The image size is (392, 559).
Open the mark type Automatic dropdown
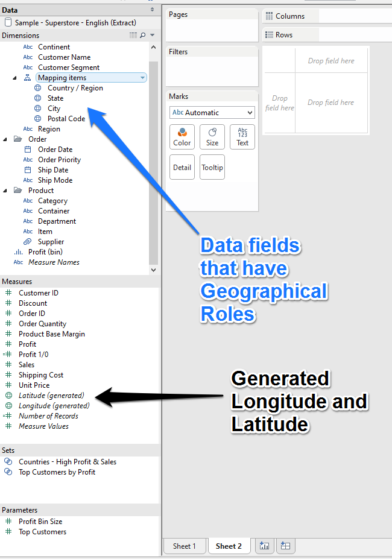(x=212, y=113)
